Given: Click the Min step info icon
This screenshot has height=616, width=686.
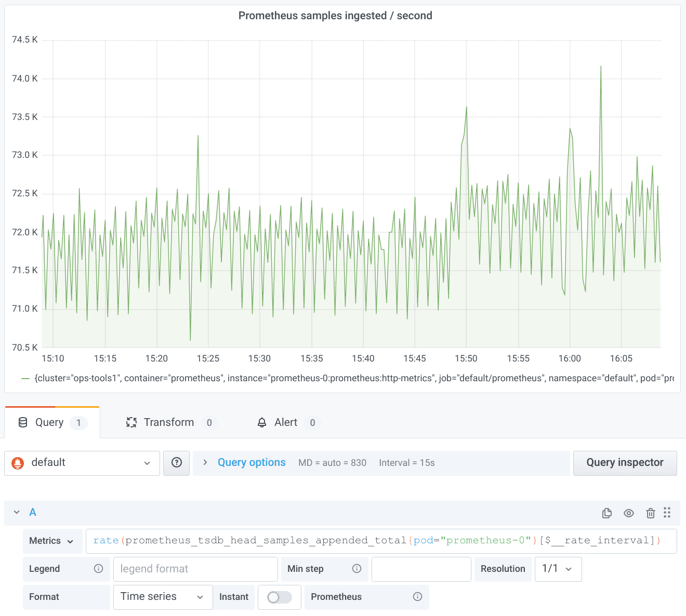Looking at the screenshot, I should point(357,569).
